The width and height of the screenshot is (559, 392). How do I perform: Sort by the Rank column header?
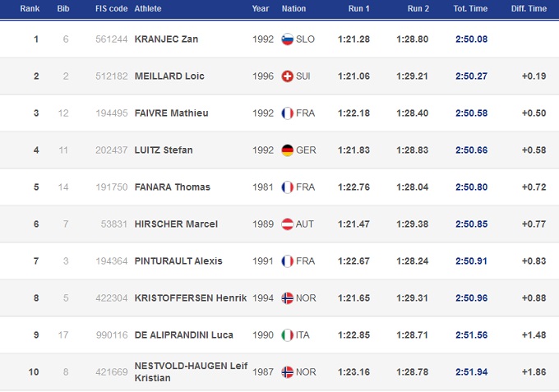click(30, 8)
